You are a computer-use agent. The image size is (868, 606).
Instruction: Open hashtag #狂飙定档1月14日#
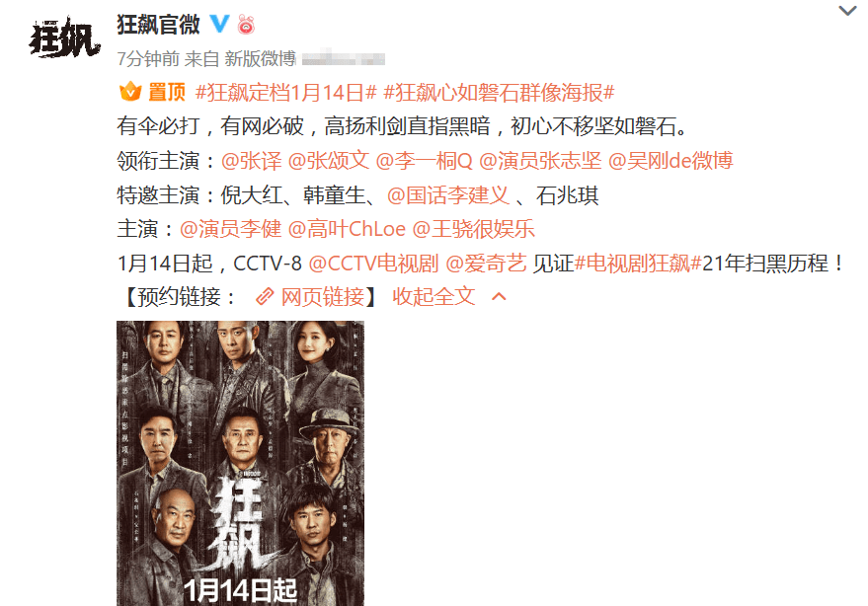coord(286,93)
